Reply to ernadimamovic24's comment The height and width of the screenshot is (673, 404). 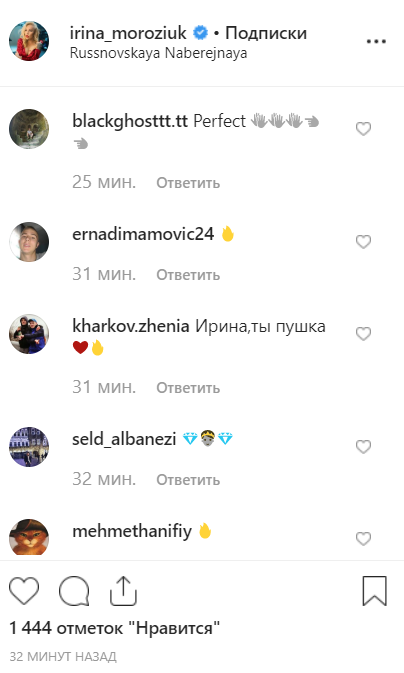click(188, 275)
